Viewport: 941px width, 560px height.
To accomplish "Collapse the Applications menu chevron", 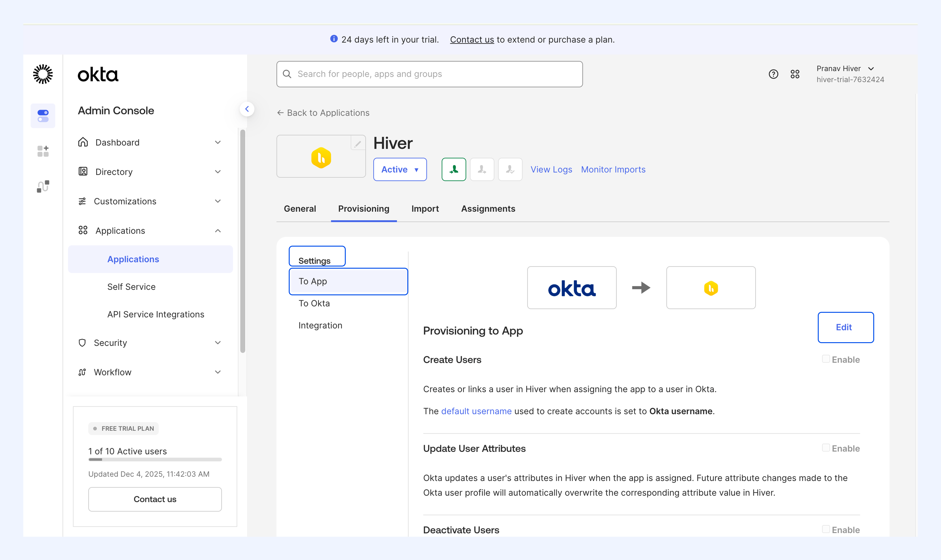I will [x=218, y=231].
